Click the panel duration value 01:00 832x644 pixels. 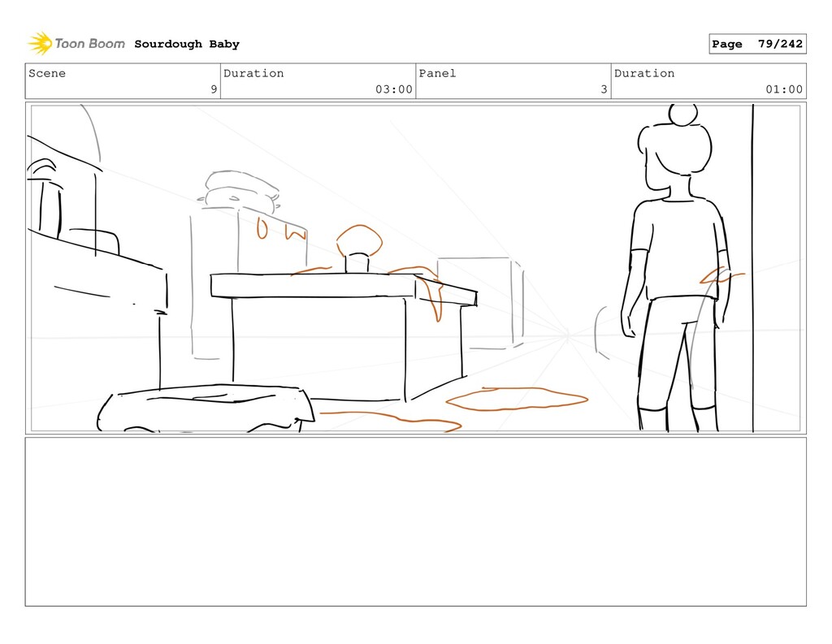[784, 89]
